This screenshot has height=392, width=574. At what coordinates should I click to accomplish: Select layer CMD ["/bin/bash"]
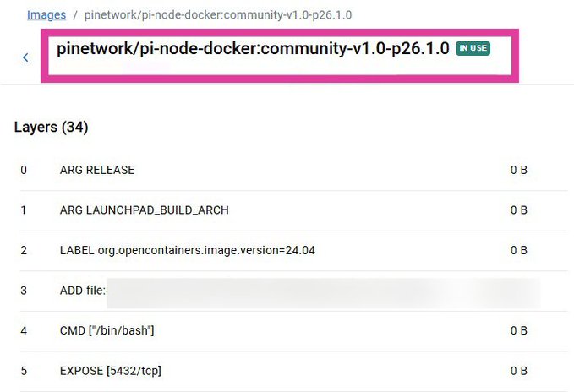coord(293,331)
